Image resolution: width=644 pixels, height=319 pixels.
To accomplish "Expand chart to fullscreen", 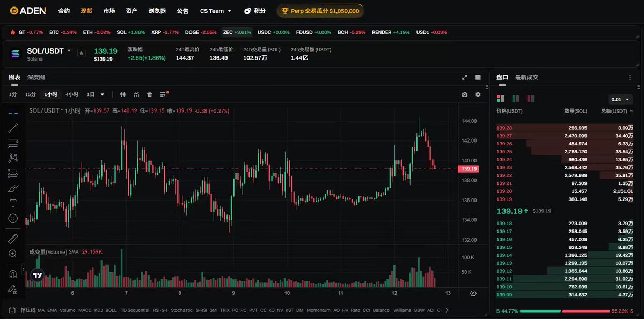I will tap(465, 77).
